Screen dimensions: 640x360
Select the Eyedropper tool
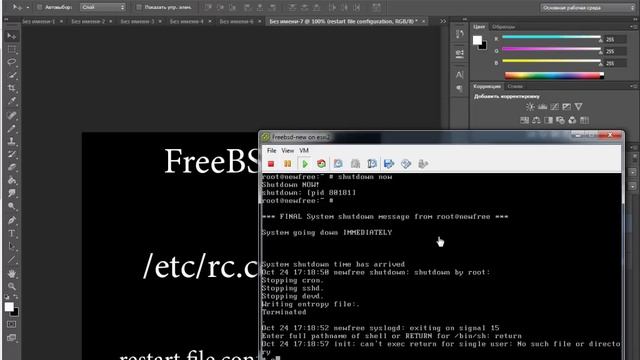click(x=11, y=101)
